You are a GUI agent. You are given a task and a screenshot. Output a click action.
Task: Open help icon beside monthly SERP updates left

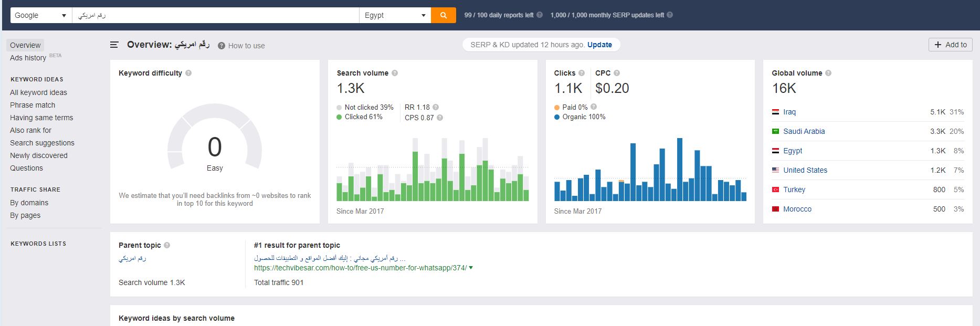[x=670, y=15]
